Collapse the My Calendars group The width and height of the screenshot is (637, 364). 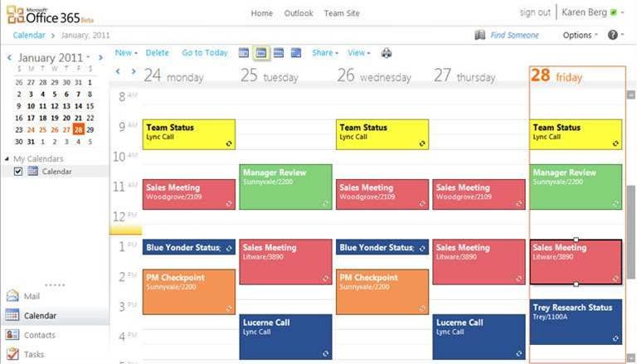[7, 159]
